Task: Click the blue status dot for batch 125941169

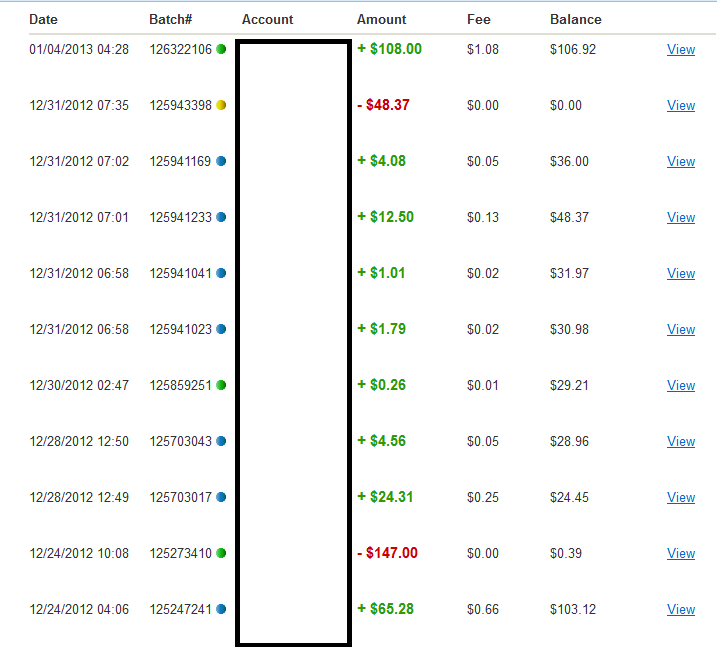Action: [x=221, y=161]
